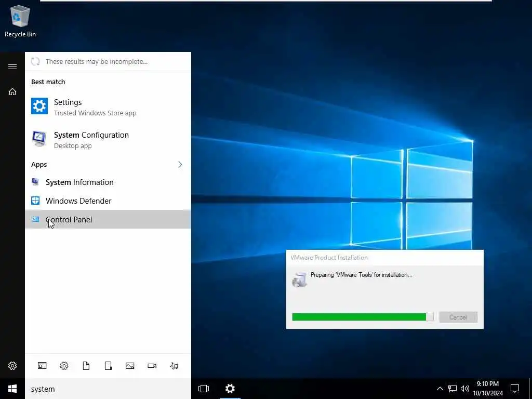This screenshot has height=399, width=532.
Task: Launch System Configuration desktop app result
Action: click(108, 139)
